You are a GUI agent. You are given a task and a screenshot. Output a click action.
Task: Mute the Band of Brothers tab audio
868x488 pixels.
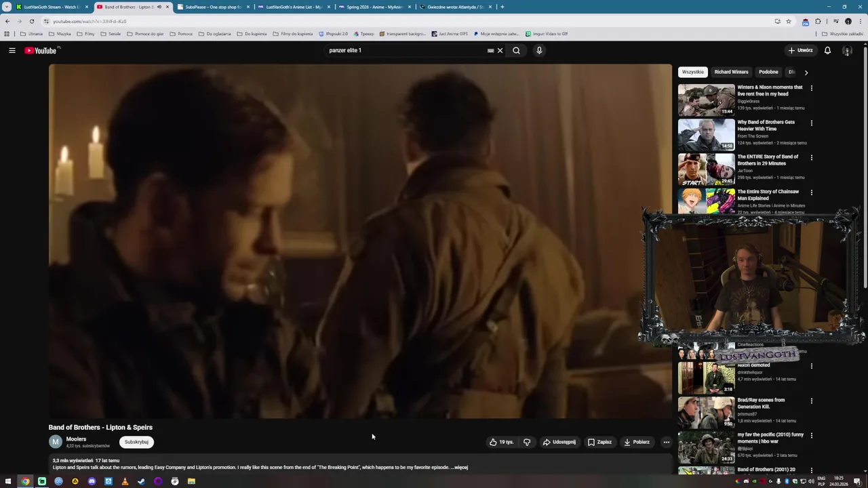(x=159, y=7)
